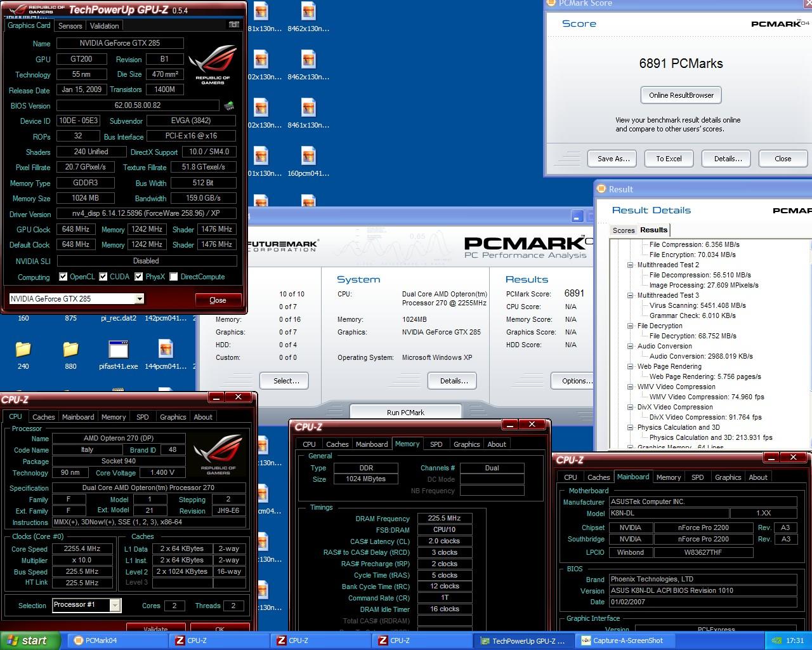This screenshot has width=812, height=650.
Task: Open the Processor #1 selection dropdown in CPU-Z
Action: 115,606
